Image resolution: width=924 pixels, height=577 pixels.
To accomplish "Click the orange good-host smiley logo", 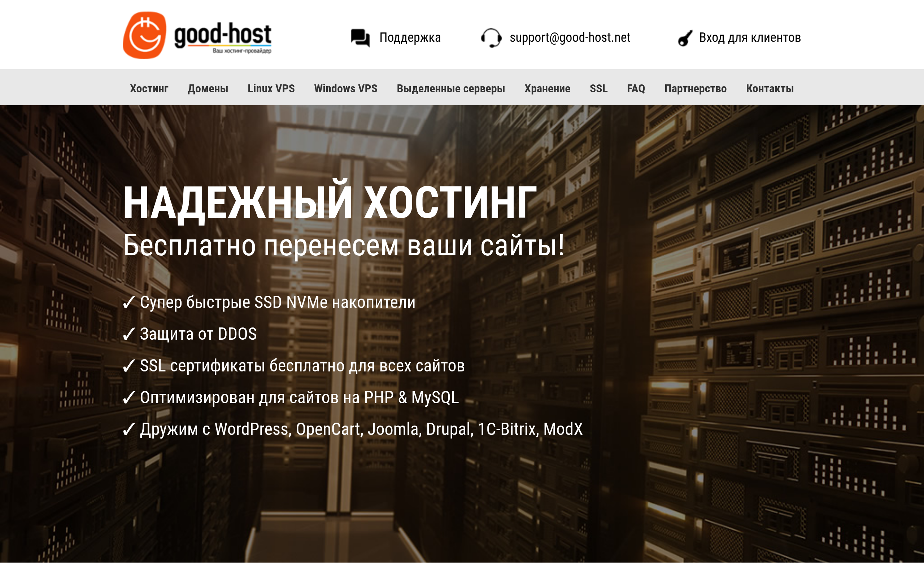I will pos(144,35).
